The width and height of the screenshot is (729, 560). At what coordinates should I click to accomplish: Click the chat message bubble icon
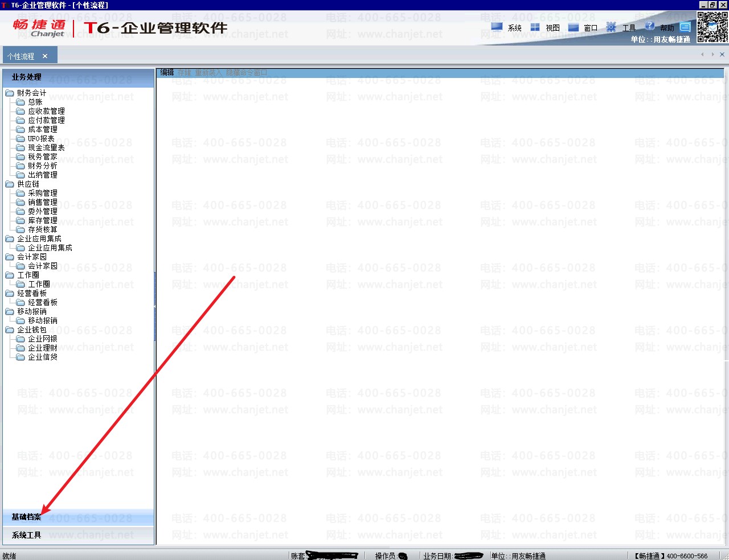pyautogui.click(x=685, y=27)
